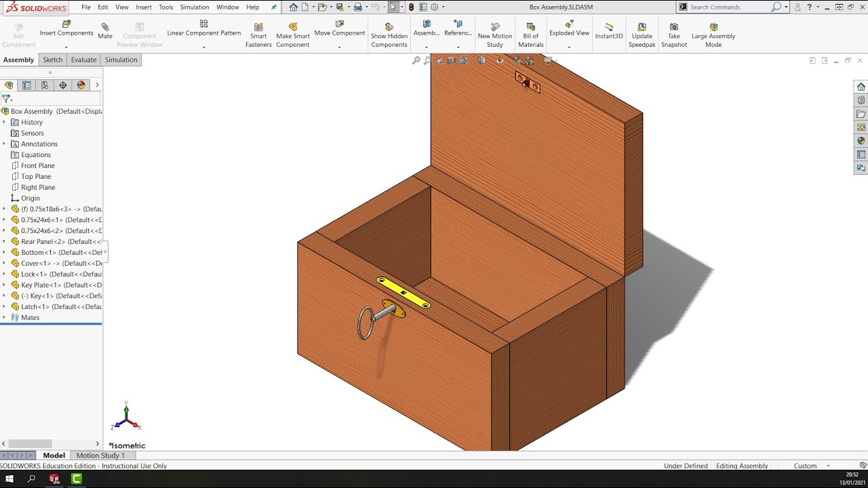This screenshot has width=868, height=488.
Task: Click Take Snapshot
Action: click(674, 35)
